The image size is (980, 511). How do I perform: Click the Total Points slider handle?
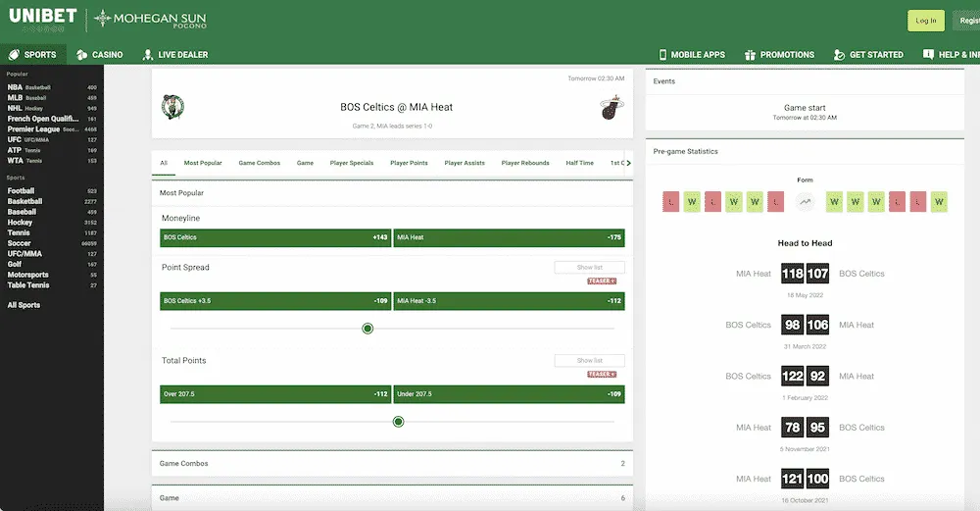[x=398, y=422]
